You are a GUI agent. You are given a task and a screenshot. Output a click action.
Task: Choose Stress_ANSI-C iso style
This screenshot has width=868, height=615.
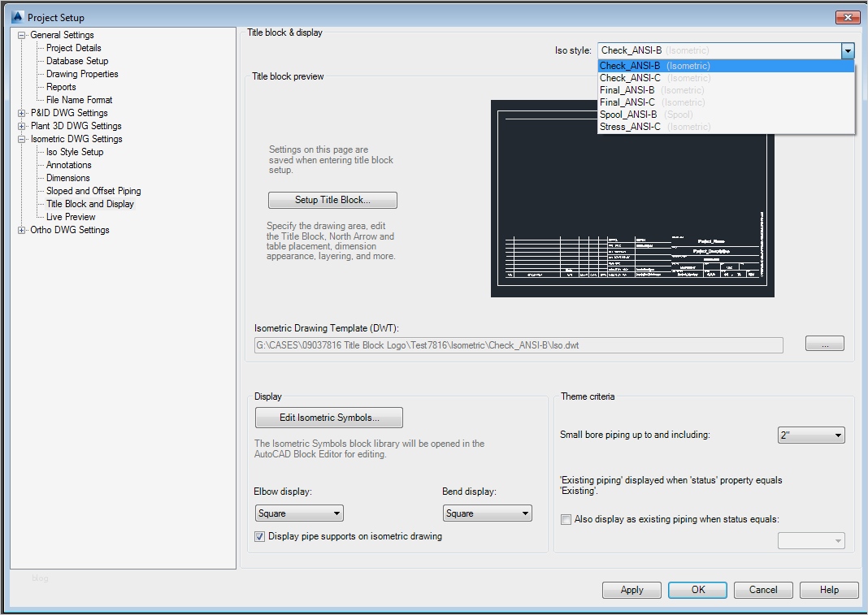[x=726, y=127]
